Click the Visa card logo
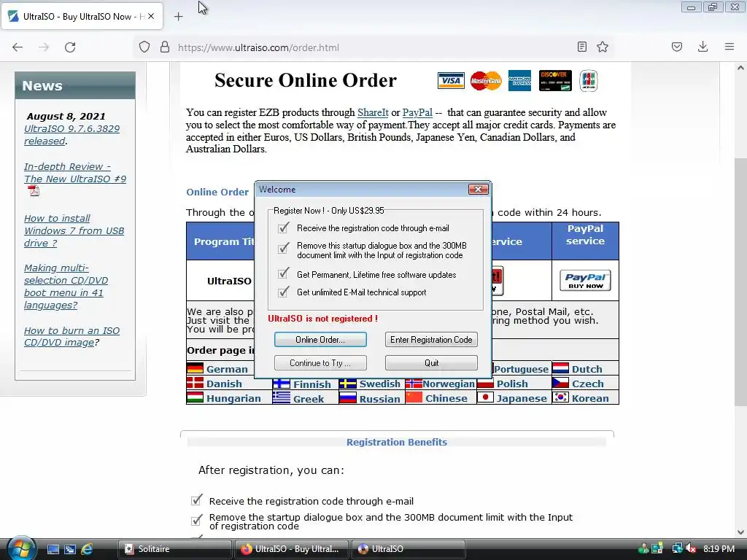Image resolution: width=747 pixels, height=560 pixels. 451,80
